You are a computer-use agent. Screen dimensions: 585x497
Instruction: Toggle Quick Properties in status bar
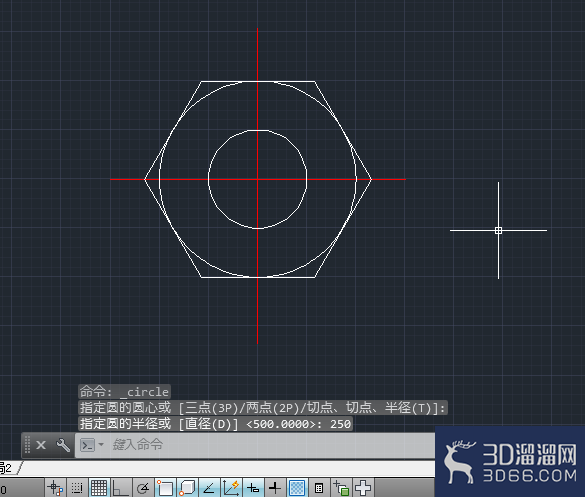click(319, 488)
